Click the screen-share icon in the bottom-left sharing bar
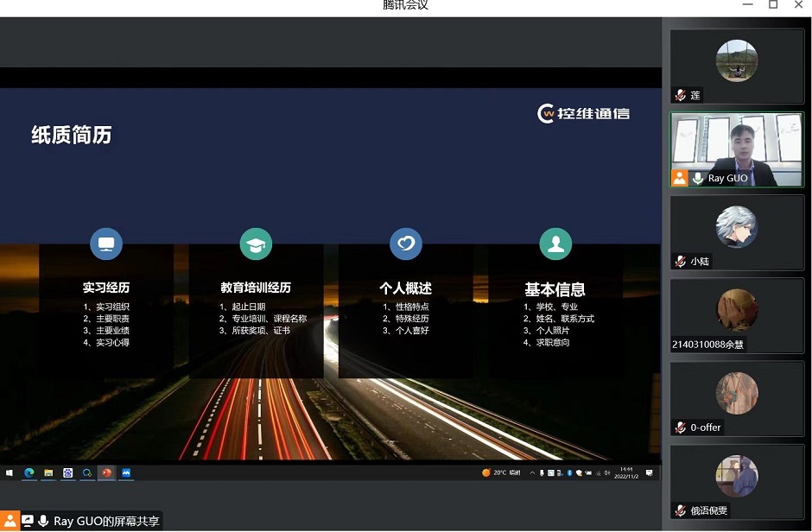The width and height of the screenshot is (812, 532). (27, 521)
